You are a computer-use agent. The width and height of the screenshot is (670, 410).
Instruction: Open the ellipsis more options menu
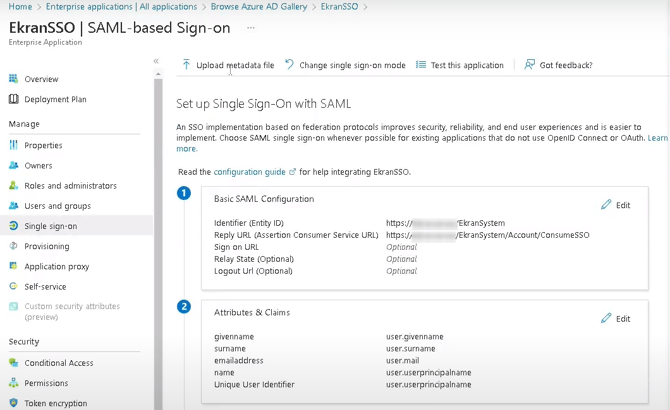[251, 28]
